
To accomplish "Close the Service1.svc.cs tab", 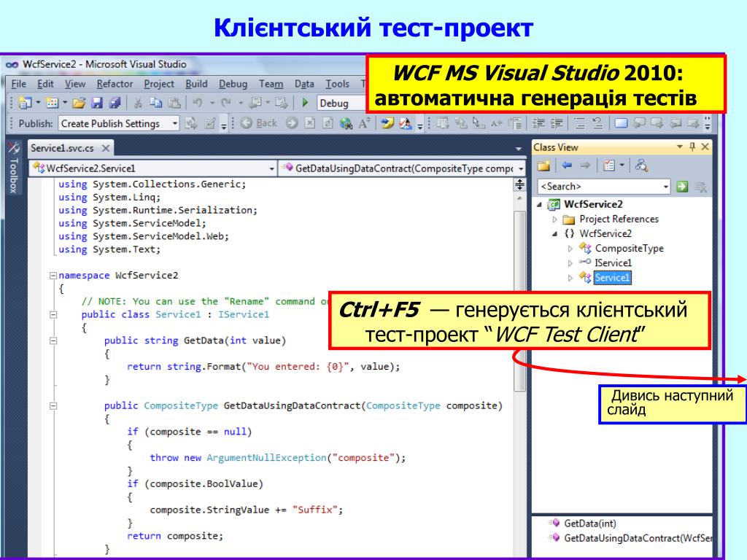I will click(106, 148).
